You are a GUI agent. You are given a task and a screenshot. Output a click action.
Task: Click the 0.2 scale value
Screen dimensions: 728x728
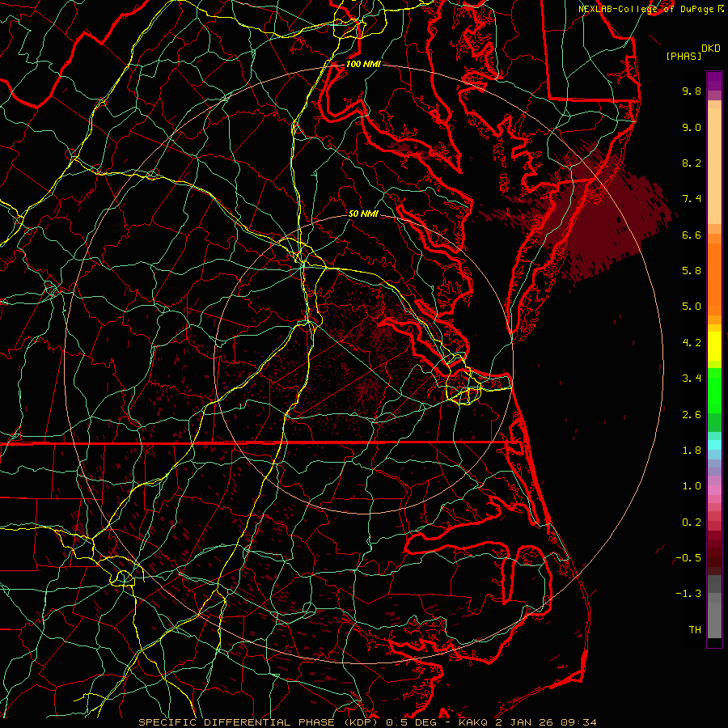pyautogui.click(x=692, y=523)
